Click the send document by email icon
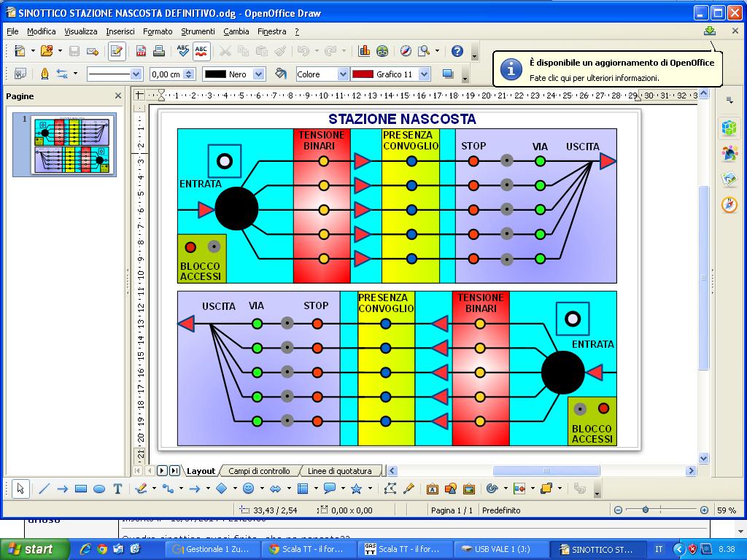The height and width of the screenshot is (560, 747). tap(93, 51)
